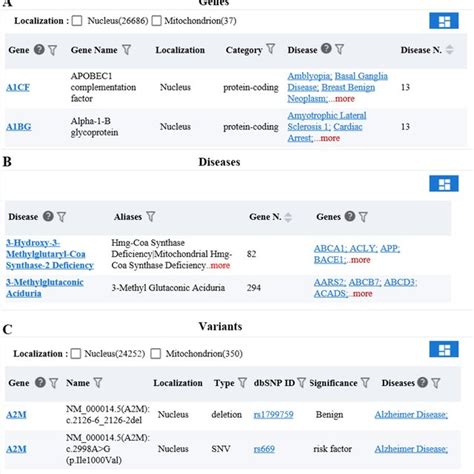474x474 pixels.
Task: Open the Gene column filter in Genes table
Action: click(x=53, y=50)
